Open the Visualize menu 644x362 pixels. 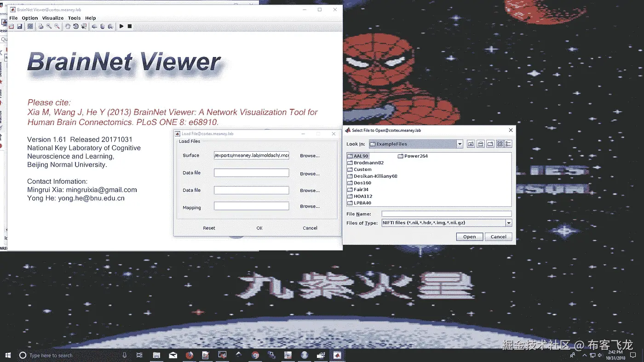[53, 18]
